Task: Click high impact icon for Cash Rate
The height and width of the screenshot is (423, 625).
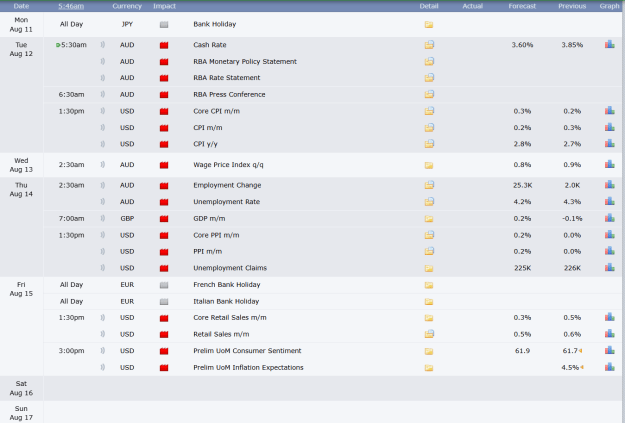Action: point(164,45)
